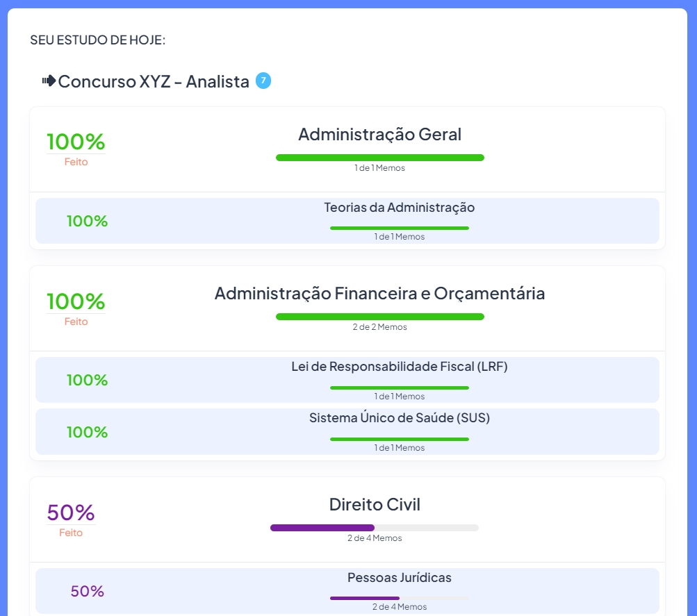Click the Teorias da Administração progress bar
The image size is (697, 616).
coord(399,228)
